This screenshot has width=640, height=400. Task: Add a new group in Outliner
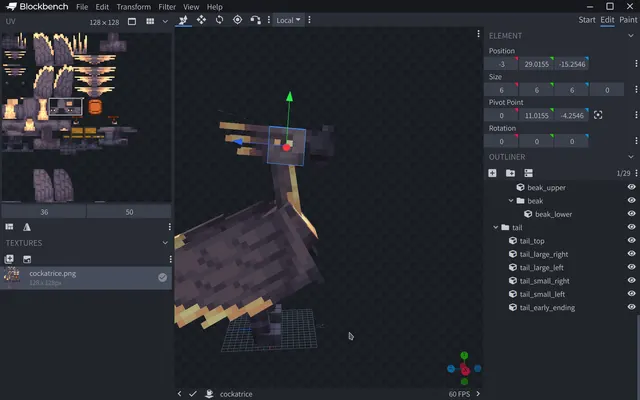[510, 173]
